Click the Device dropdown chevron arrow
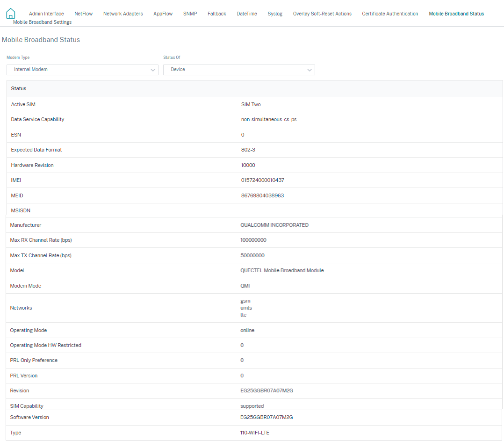Screen dimensions: 504x441 309,70
